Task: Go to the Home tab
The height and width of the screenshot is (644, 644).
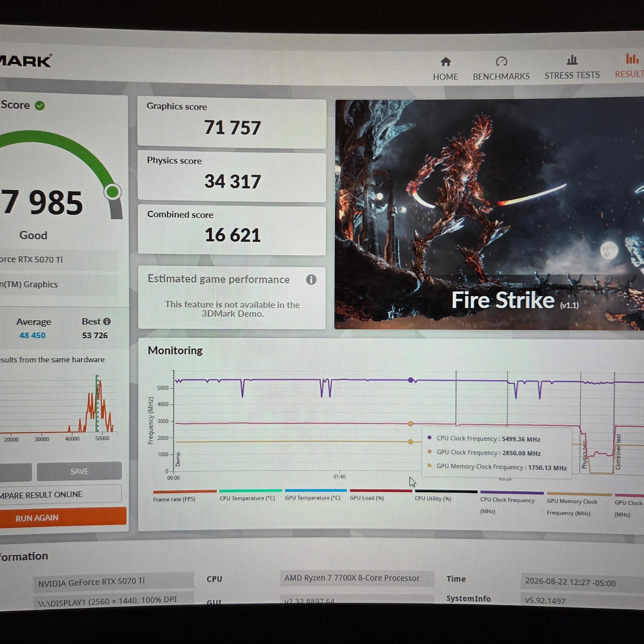Action: coord(445,69)
